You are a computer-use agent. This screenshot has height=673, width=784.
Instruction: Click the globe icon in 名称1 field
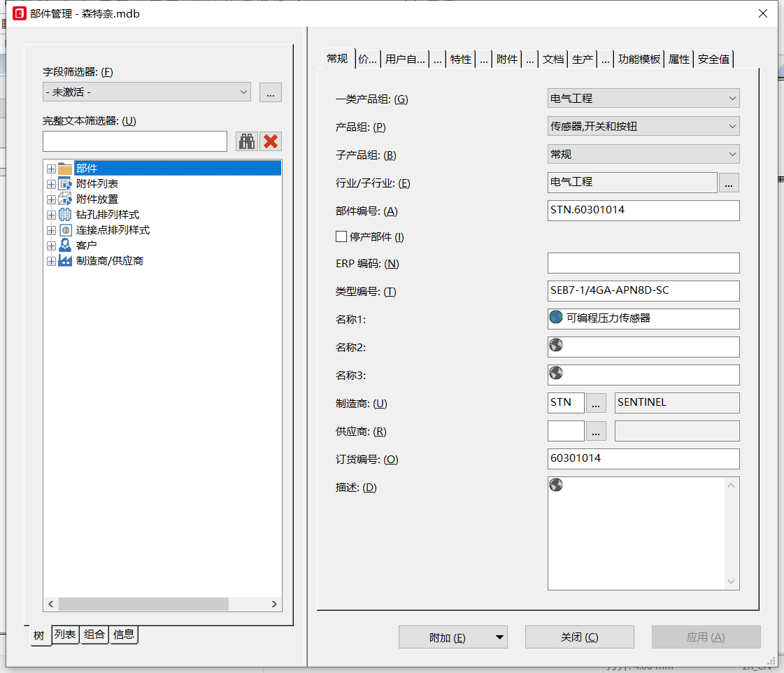coord(556,317)
